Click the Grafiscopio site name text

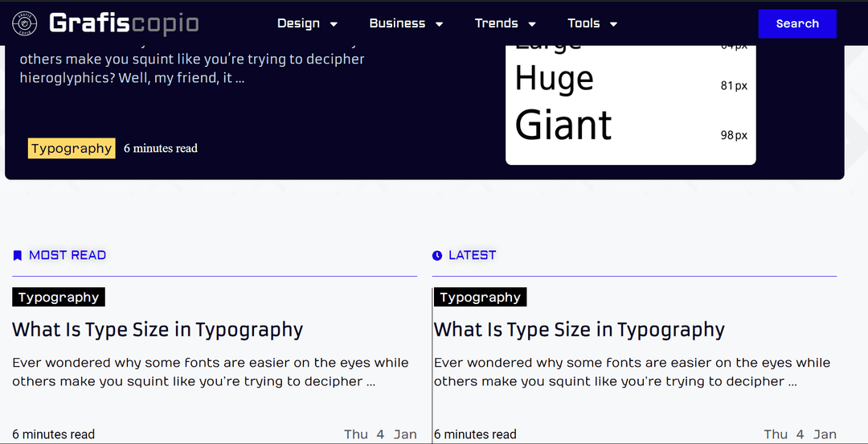(x=124, y=23)
